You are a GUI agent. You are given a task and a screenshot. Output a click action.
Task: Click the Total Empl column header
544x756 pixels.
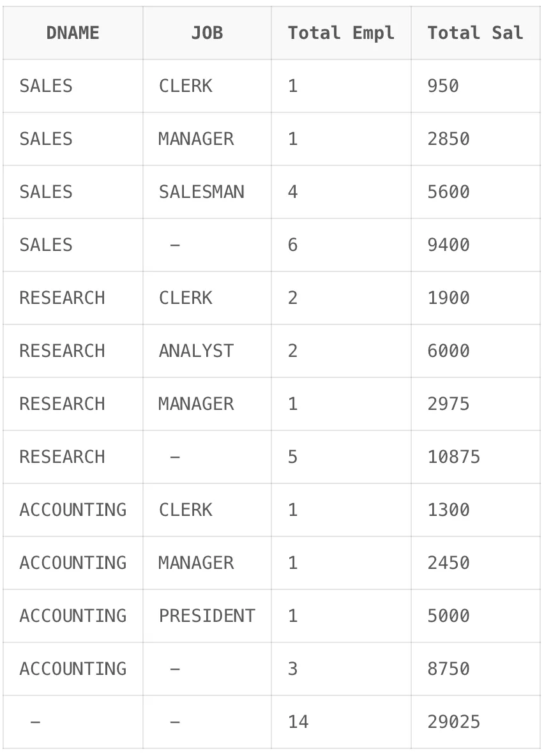[341, 33]
